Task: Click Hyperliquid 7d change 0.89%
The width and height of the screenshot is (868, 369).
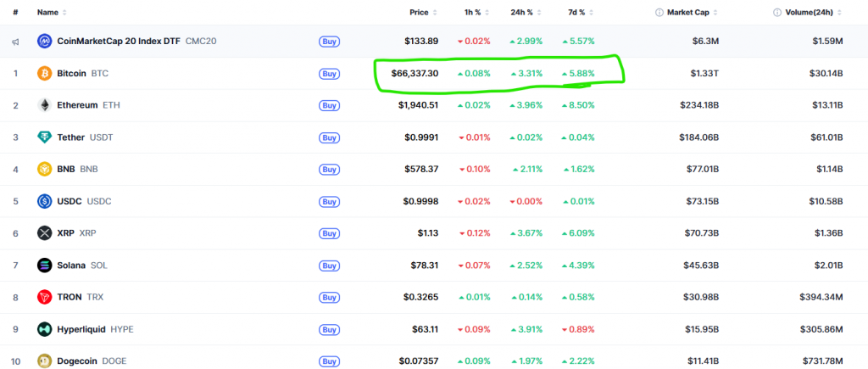Action: pos(578,330)
